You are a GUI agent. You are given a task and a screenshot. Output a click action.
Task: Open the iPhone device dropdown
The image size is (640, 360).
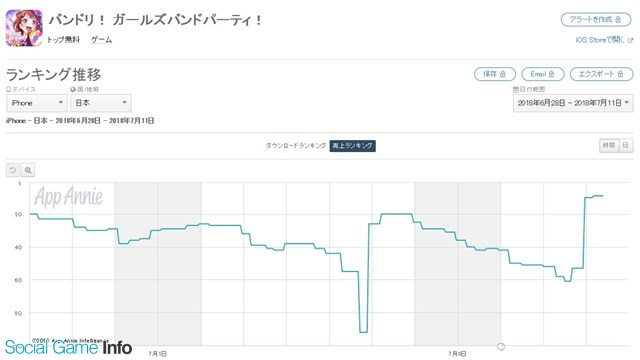tap(37, 103)
